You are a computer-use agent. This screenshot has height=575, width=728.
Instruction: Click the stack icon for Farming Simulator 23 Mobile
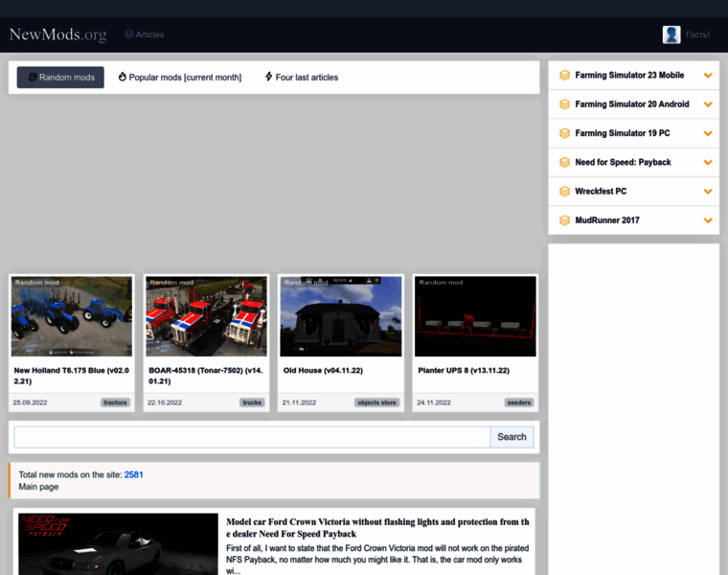tap(564, 76)
